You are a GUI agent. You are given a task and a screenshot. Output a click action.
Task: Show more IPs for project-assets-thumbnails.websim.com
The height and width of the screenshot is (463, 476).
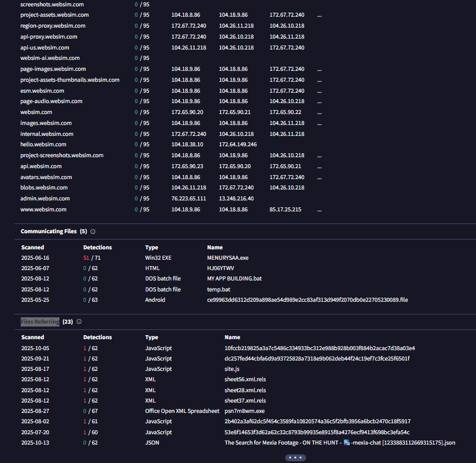[319, 80]
